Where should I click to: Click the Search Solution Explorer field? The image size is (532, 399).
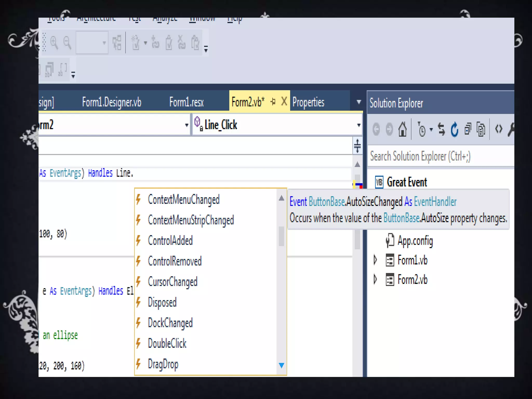click(439, 156)
